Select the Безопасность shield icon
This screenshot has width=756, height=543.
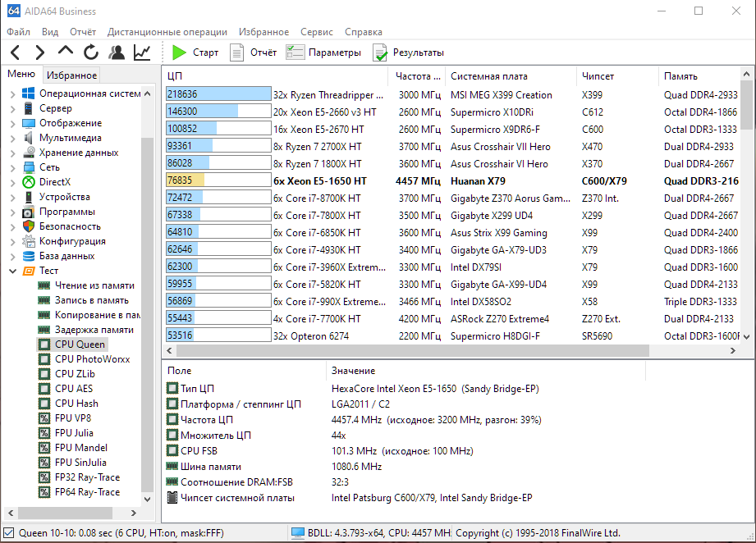click(x=29, y=226)
